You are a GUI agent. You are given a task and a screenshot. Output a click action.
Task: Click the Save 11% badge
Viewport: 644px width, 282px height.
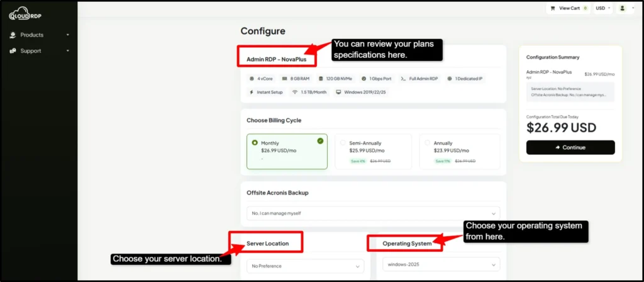point(442,161)
